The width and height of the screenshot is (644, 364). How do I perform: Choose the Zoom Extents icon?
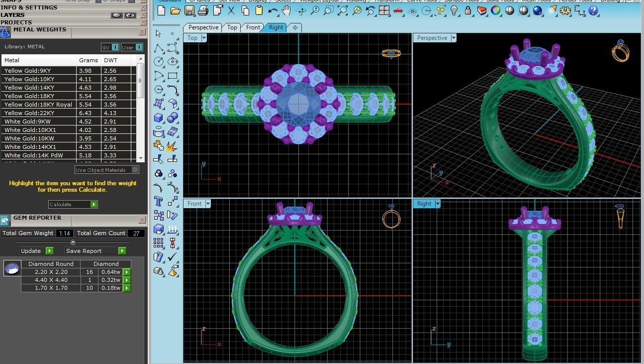(342, 10)
